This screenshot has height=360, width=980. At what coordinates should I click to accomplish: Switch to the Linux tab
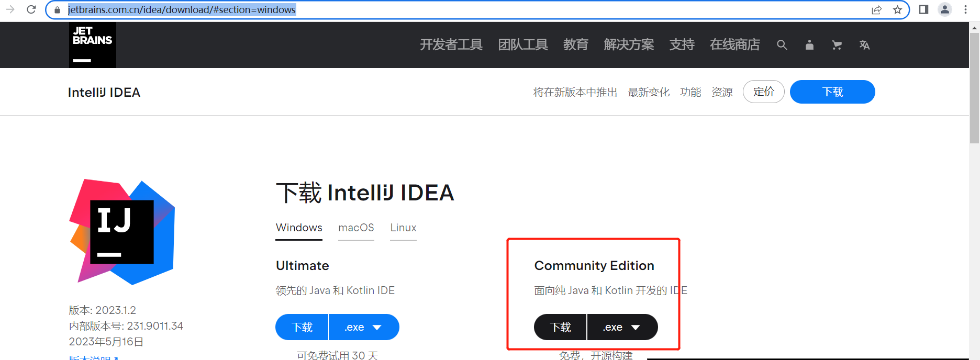403,228
